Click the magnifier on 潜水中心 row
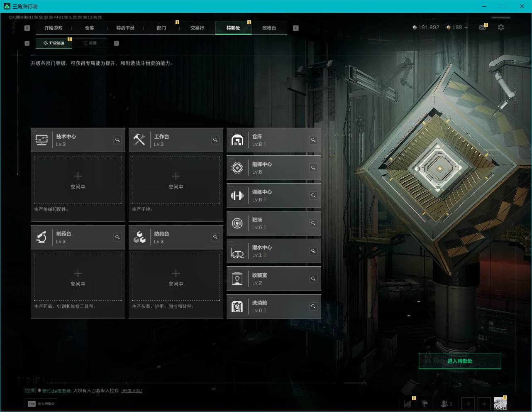Image resolution: width=532 pixels, height=412 pixels. pyautogui.click(x=313, y=251)
